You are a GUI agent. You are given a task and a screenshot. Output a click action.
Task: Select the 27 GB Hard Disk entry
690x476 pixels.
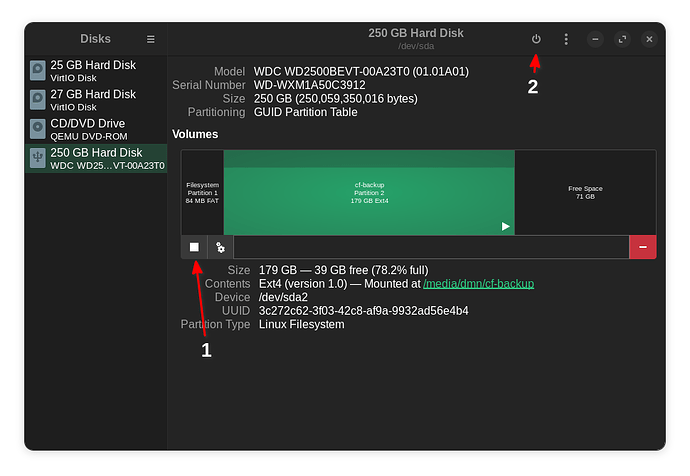(x=96, y=100)
